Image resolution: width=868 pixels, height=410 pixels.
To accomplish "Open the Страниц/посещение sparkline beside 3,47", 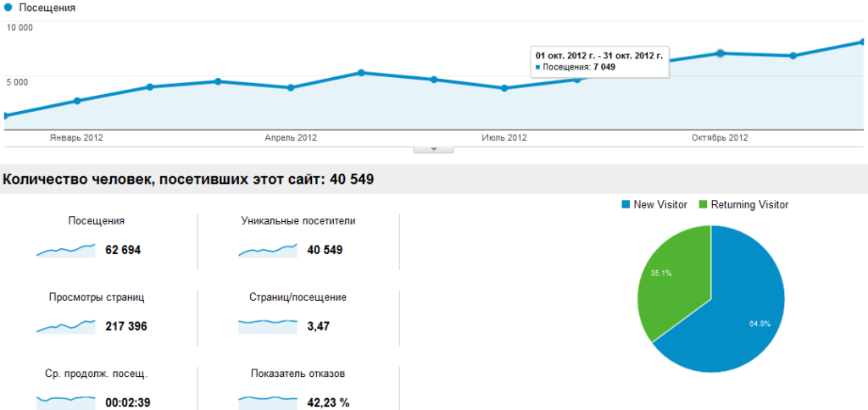I will tap(268, 326).
